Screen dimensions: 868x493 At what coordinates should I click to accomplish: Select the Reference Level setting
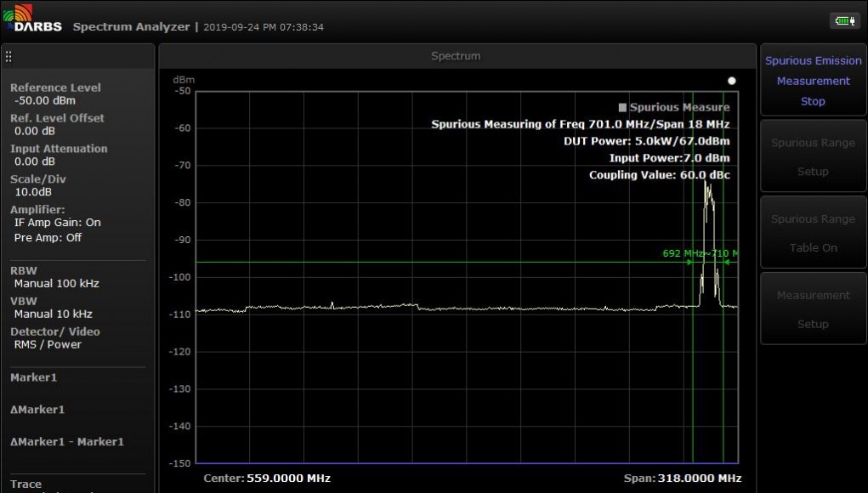coord(55,94)
